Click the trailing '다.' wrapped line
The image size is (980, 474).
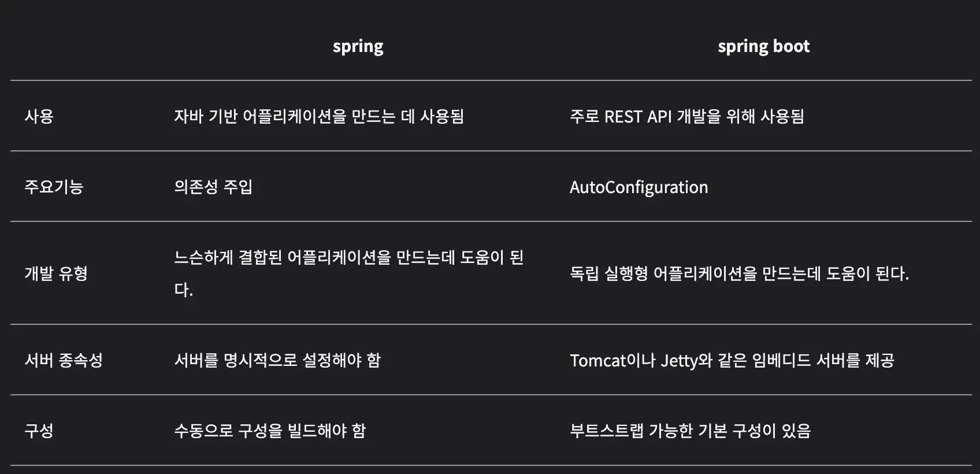point(183,290)
